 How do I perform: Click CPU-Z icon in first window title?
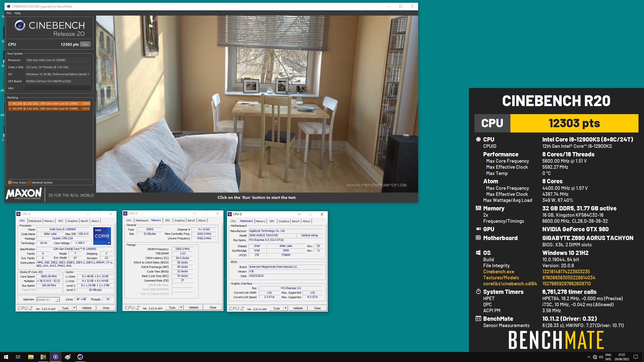click(x=18, y=214)
